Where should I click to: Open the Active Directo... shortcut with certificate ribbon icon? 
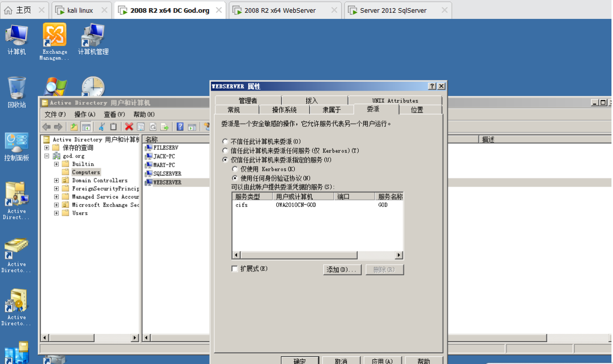coord(16,308)
